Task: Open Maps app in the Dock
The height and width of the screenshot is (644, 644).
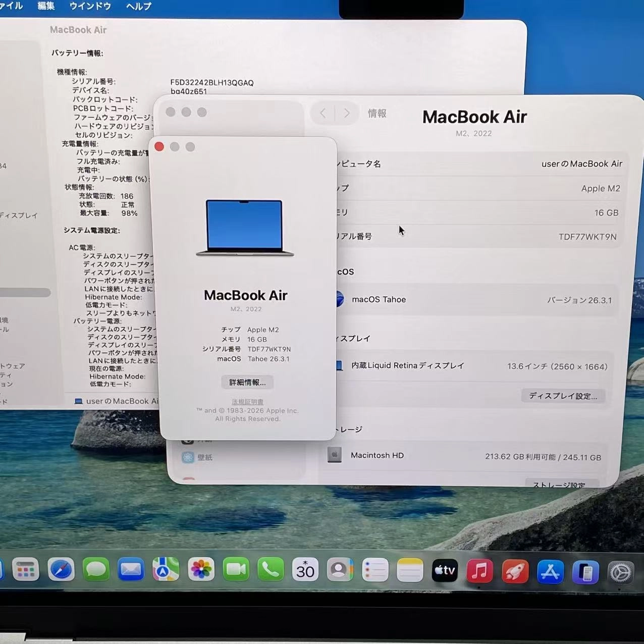Action: 166,570
